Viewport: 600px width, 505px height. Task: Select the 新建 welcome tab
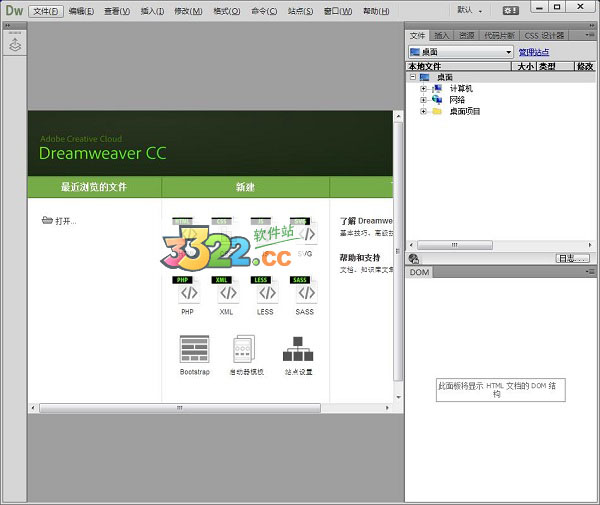245,187
